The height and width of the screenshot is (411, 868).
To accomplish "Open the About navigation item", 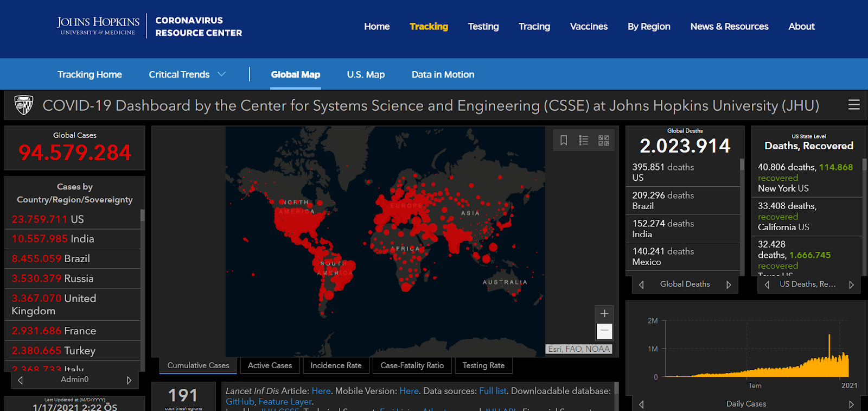I will (x=801, y=26).
